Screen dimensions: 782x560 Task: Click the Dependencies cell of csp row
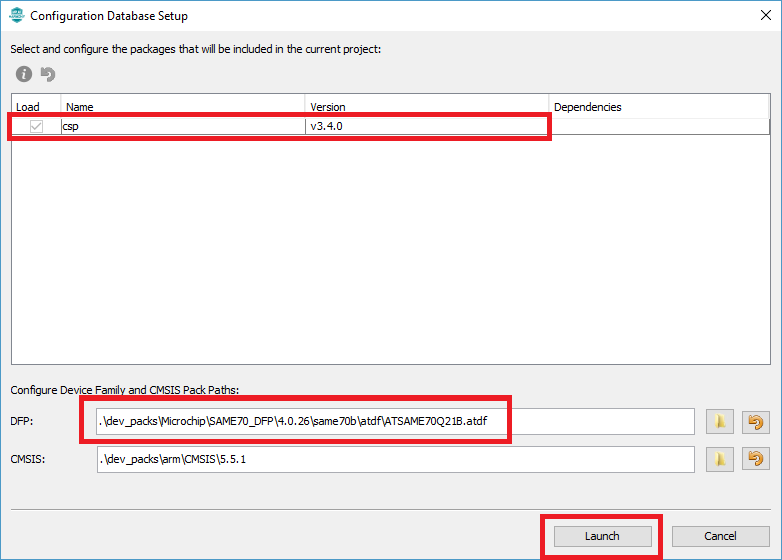(658, 127)
